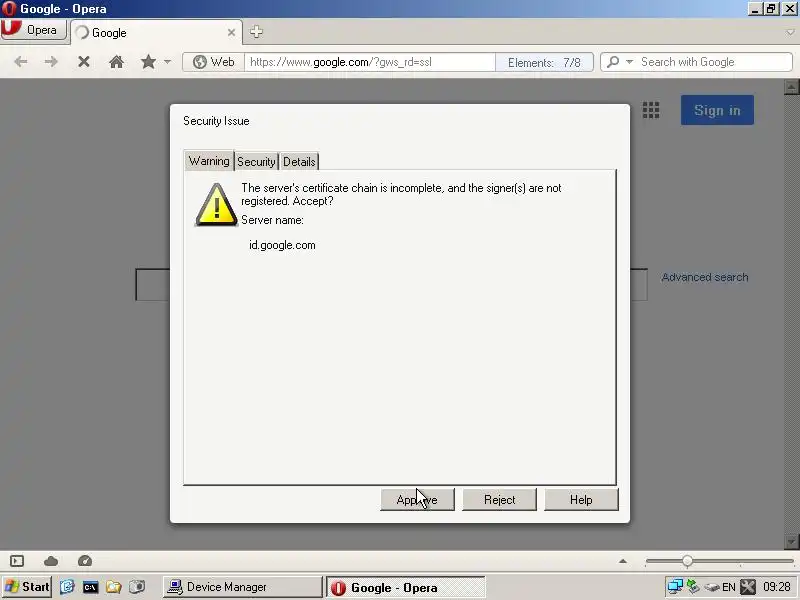Click the Web security badge

coord(214,62)
